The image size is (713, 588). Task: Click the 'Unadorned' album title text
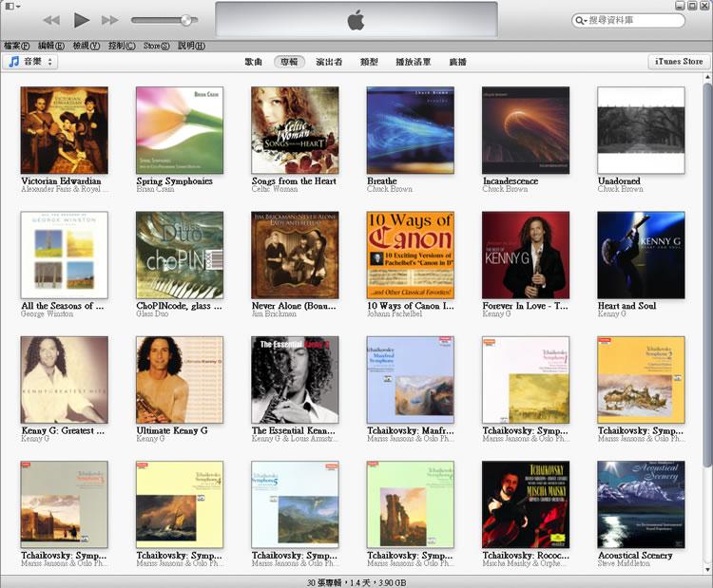(x=619, y=180)
